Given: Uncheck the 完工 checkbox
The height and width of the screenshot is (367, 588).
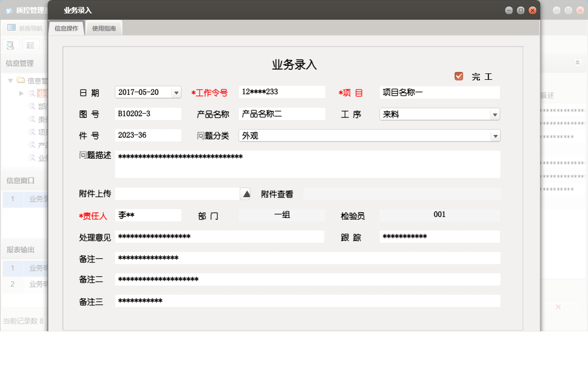Looking at the screenshot, I should [458, 76].
